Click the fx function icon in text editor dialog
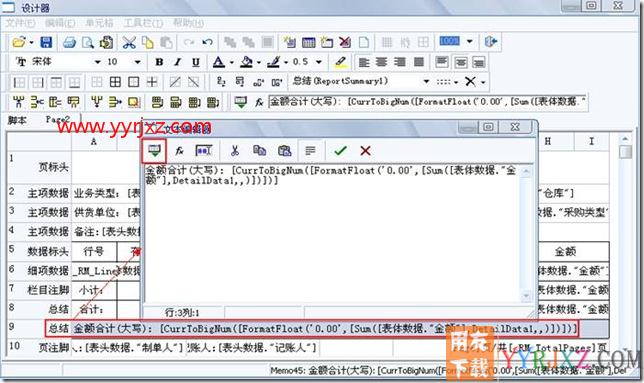The height and width of the screenshot is (383, 644). (179, 151)
